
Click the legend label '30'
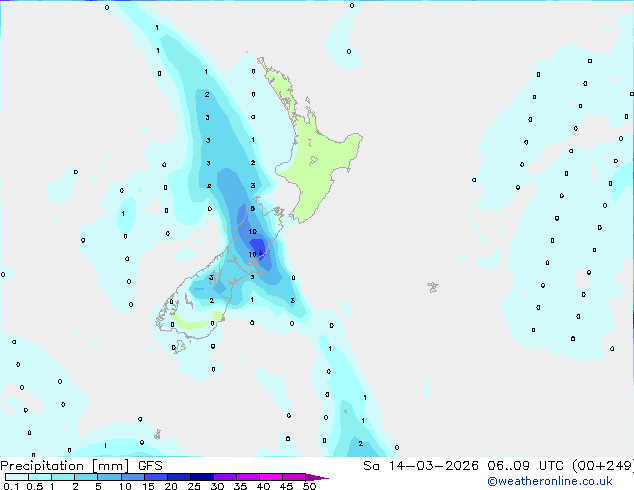tap(217, 486)
